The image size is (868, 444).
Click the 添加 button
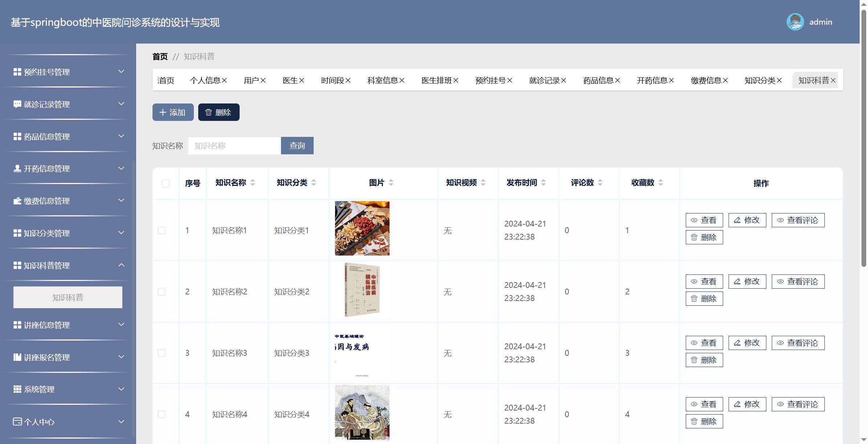tap(173, 112)
